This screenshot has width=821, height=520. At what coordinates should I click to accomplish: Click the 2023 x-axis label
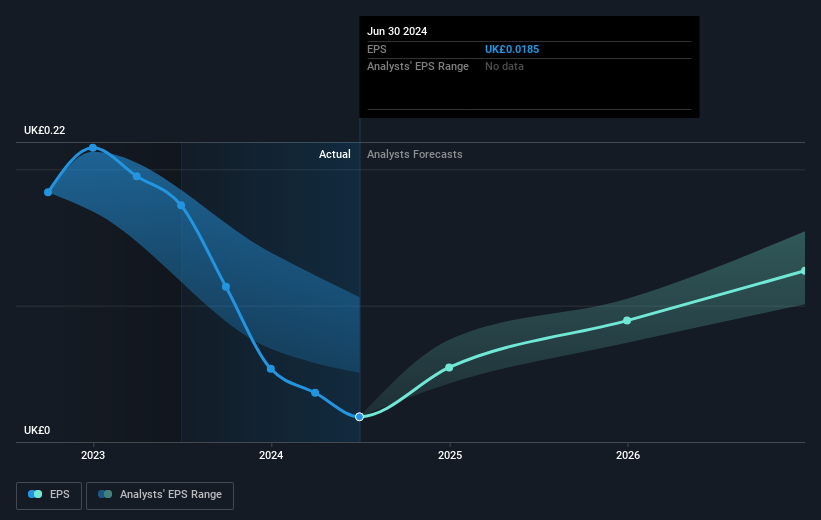pos(93,455)
